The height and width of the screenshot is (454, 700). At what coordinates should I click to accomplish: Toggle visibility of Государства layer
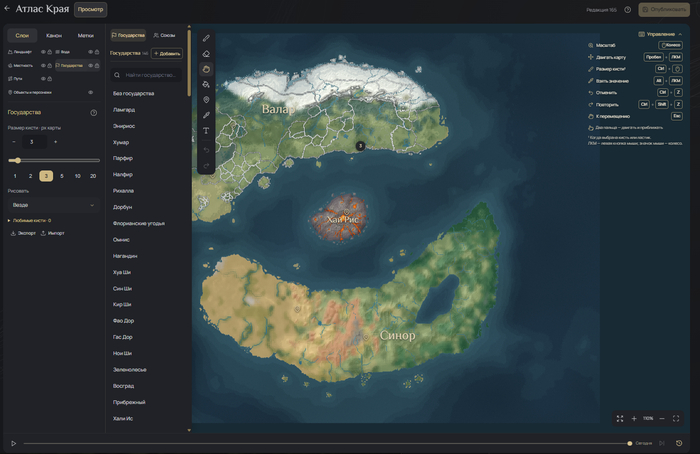90,66
